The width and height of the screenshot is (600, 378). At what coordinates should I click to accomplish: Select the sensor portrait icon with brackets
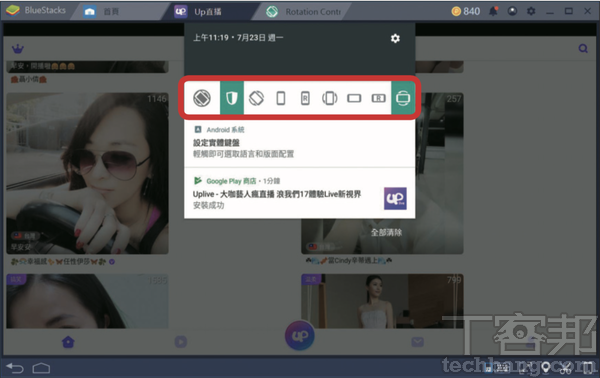329,98
